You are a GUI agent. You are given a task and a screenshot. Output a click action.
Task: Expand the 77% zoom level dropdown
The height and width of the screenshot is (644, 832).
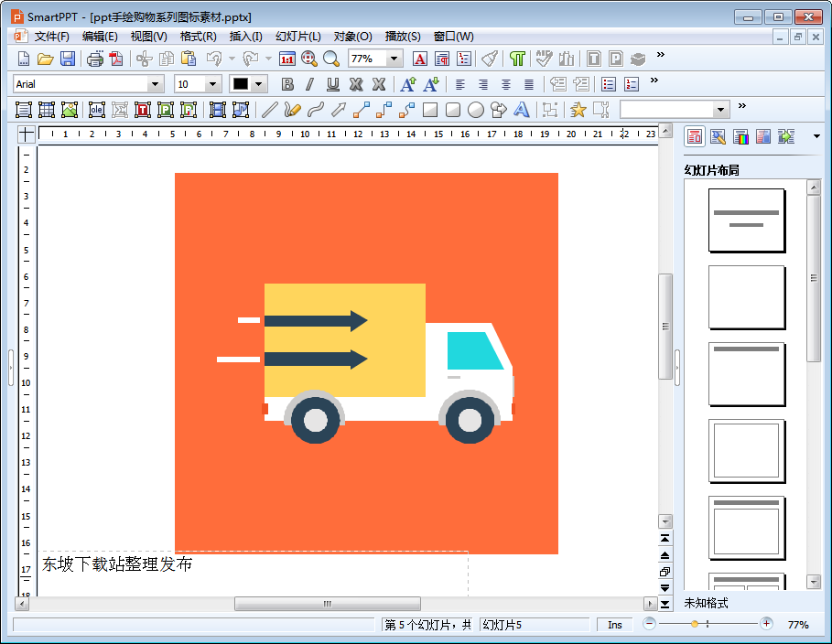394,59
